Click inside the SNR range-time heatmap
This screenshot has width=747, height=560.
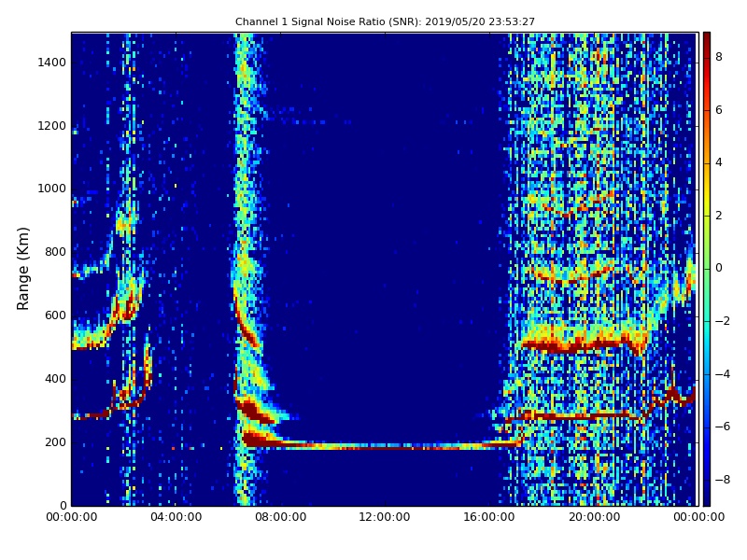coord(384,269)
